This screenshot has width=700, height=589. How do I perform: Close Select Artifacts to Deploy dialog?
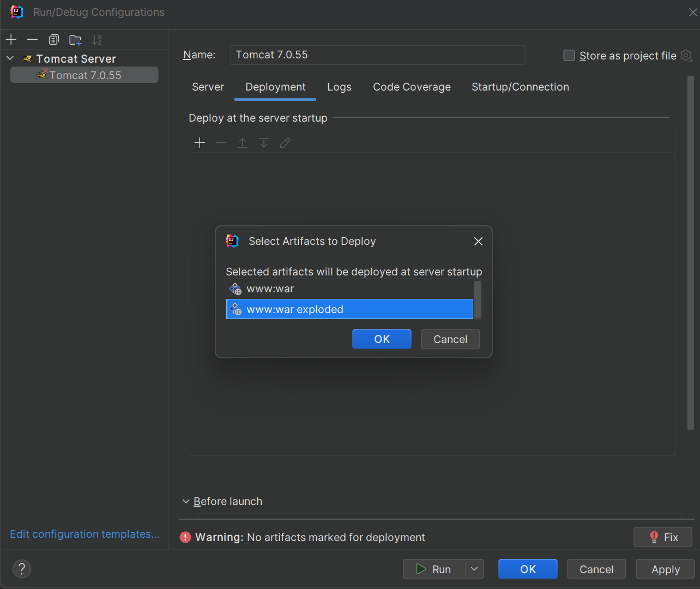click(478, 241)
